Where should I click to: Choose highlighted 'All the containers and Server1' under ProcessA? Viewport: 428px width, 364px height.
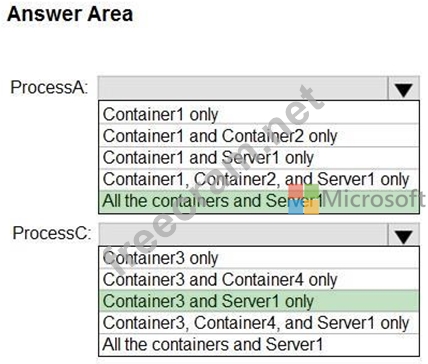point(259,201)
